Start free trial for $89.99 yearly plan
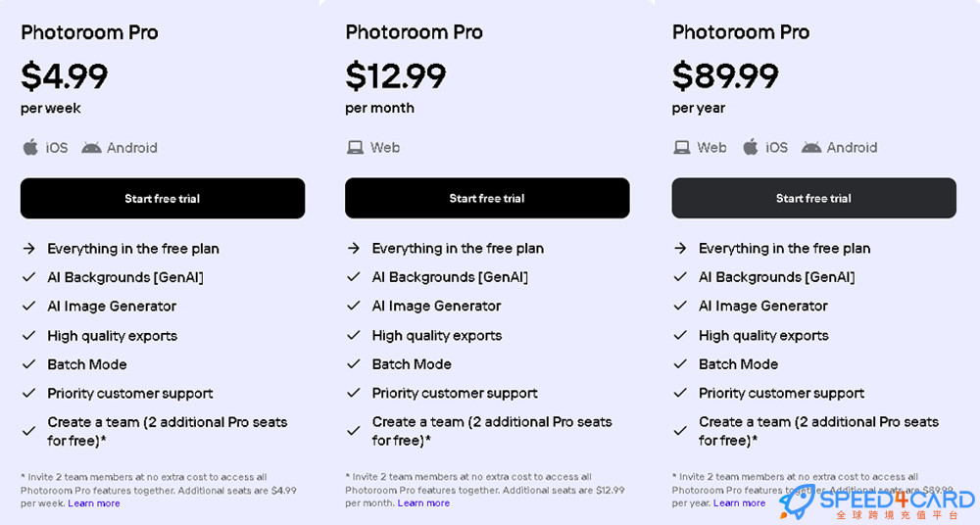The width and height of the screenshot is (980, 525). [x=813, y=198]
